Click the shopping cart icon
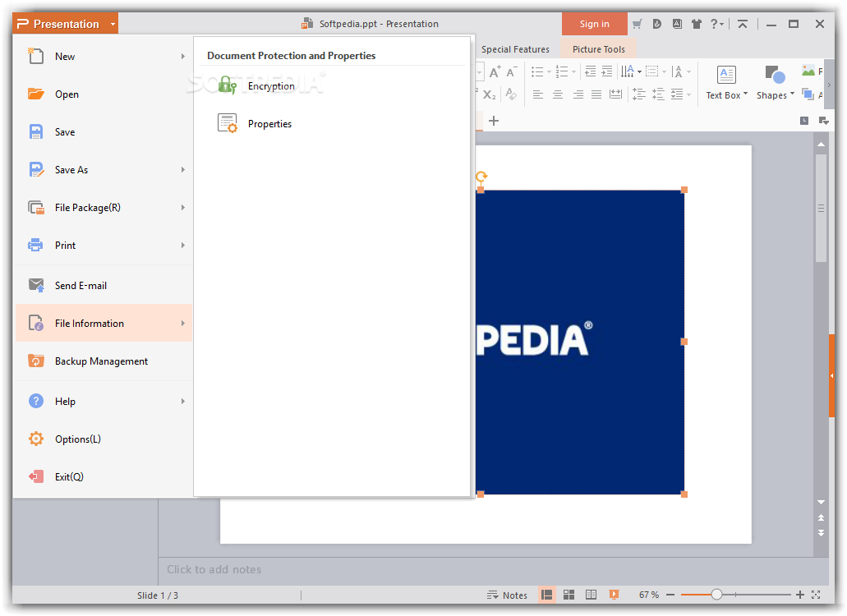 [x=637, y=24]
